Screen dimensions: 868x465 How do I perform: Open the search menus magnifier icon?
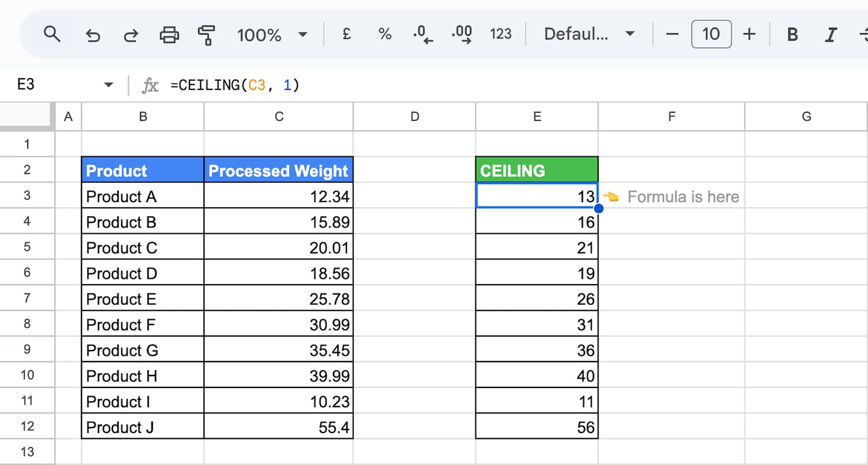tap(52, 34)
